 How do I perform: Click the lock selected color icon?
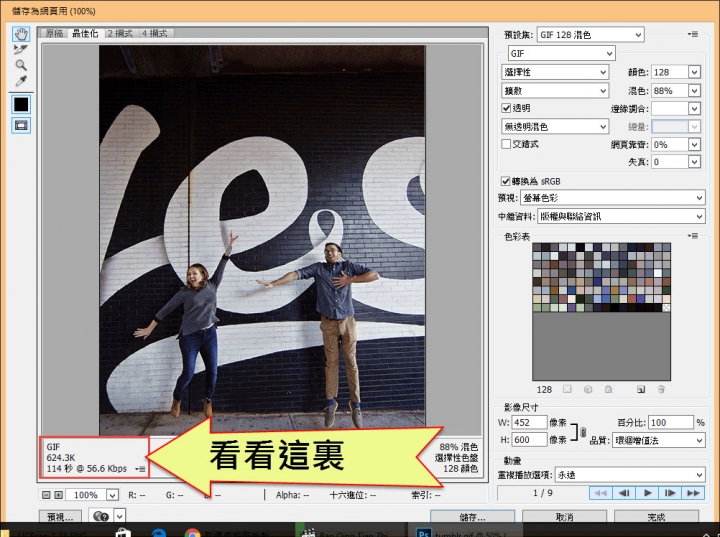pyautogui.click(x=608, y=390)
